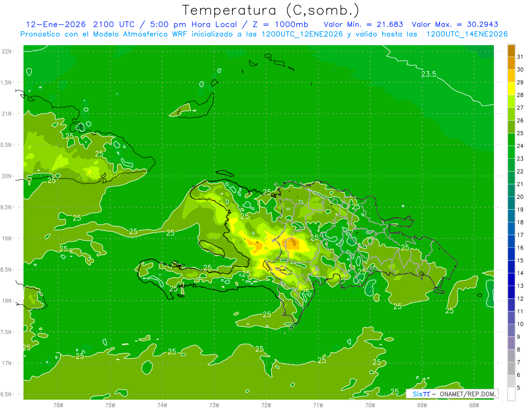
Task: Click the colorbar value '24'
Action: pyautogui.click(x=520, y=146)
